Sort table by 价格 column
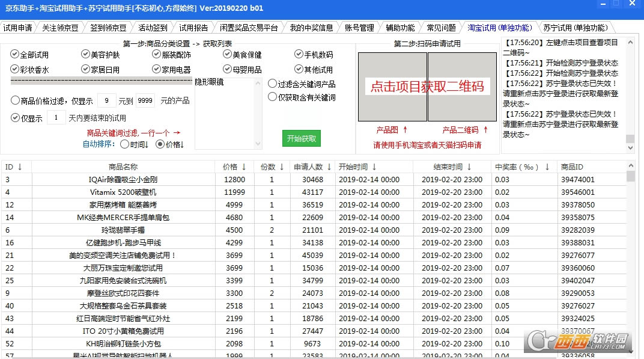 (x=234, y=167)
